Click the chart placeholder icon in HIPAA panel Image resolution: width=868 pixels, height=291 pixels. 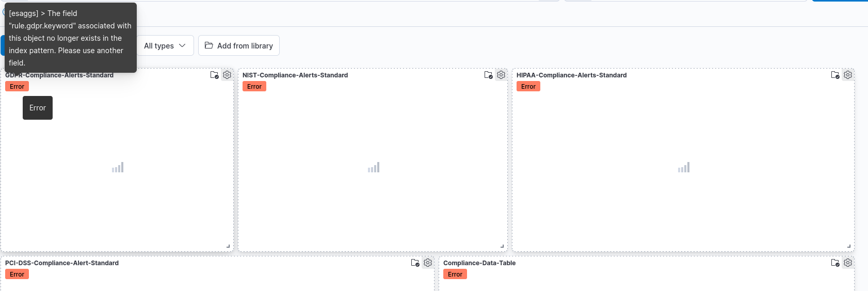[x=684, y=167]
